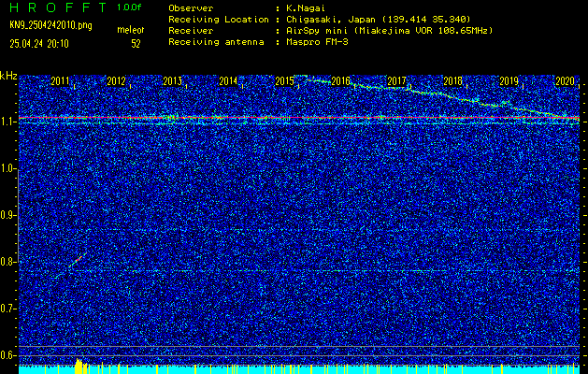Select observer name K.Nagai
The height and width of the screenshot is (374, 588).
[x=306, y=8]
